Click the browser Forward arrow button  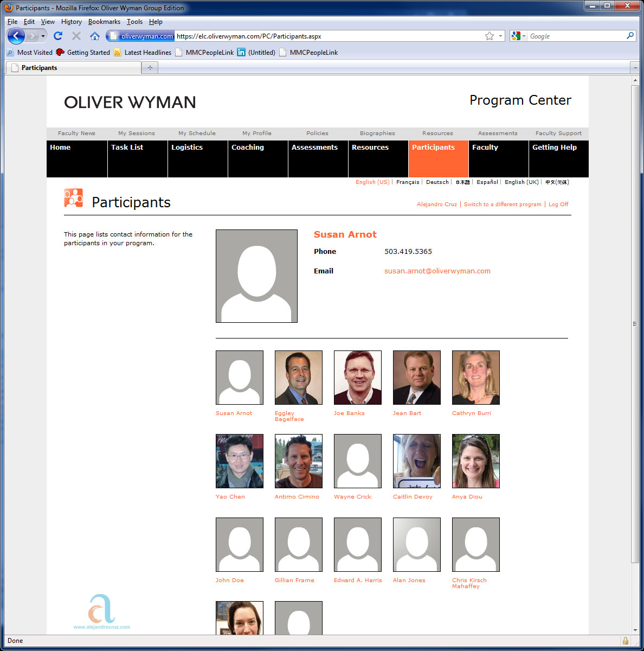[x=33, y=36]
